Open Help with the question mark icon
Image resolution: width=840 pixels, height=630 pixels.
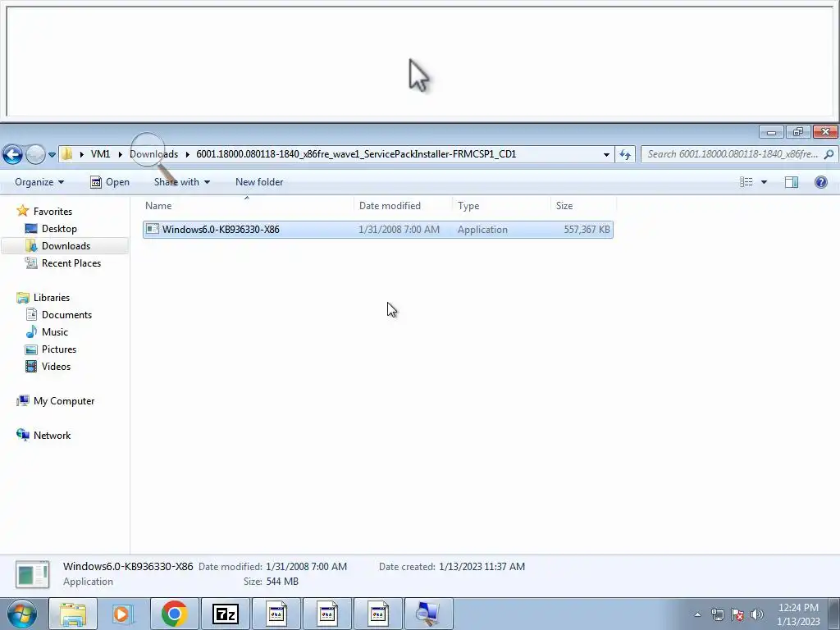coord(820,182)
